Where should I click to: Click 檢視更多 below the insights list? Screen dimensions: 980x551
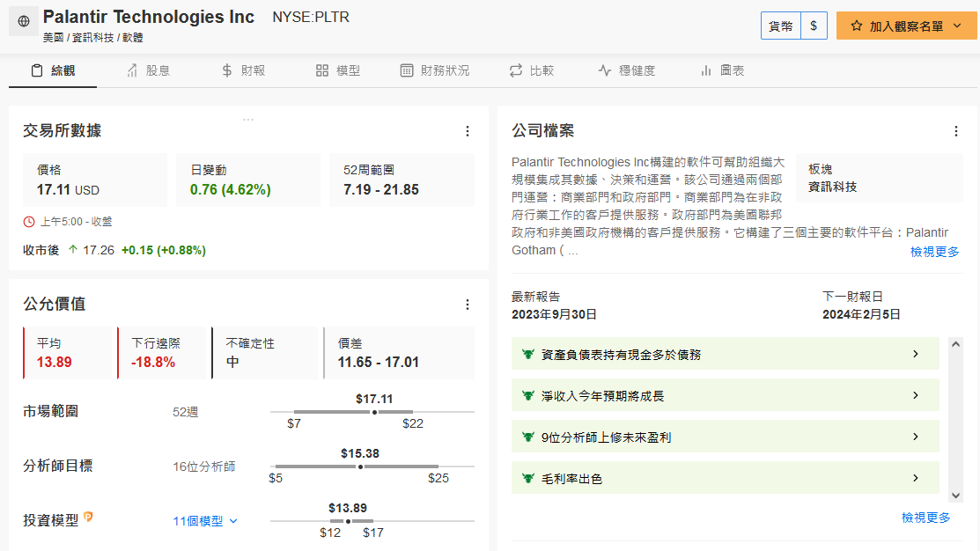[x=925, y=518]
